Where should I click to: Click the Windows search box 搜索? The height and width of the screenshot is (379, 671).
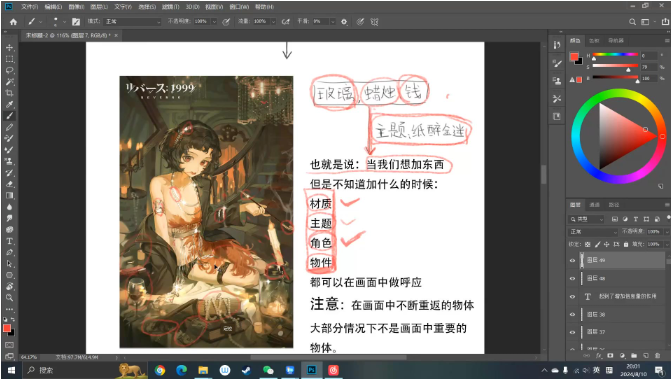tap(73, 370)
